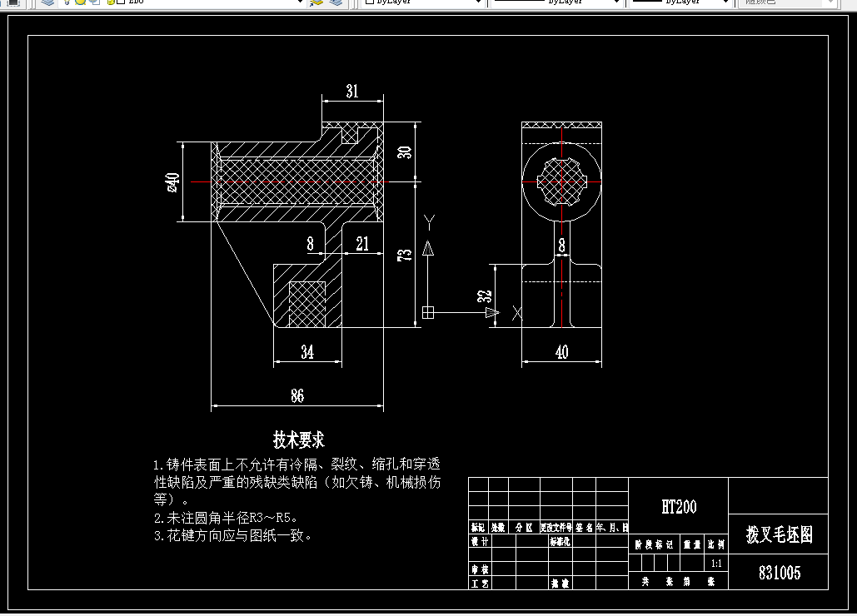Viewport: 857px width, 616px height.
Task: Click the 拨叉毛坯图 drawing title
Action: [780, 534]
